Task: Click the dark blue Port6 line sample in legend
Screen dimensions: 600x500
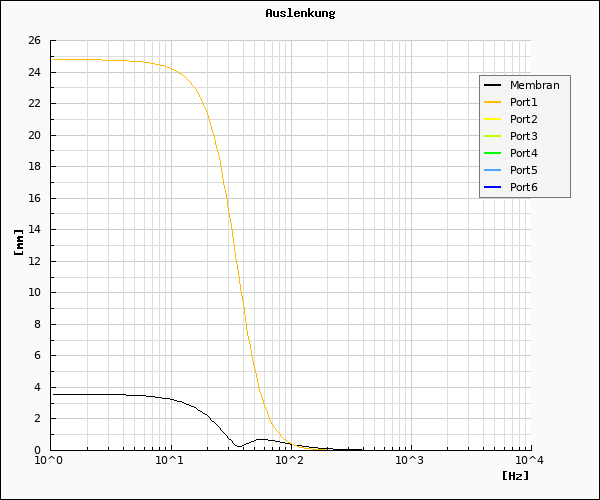Action: tap(494, 187)
